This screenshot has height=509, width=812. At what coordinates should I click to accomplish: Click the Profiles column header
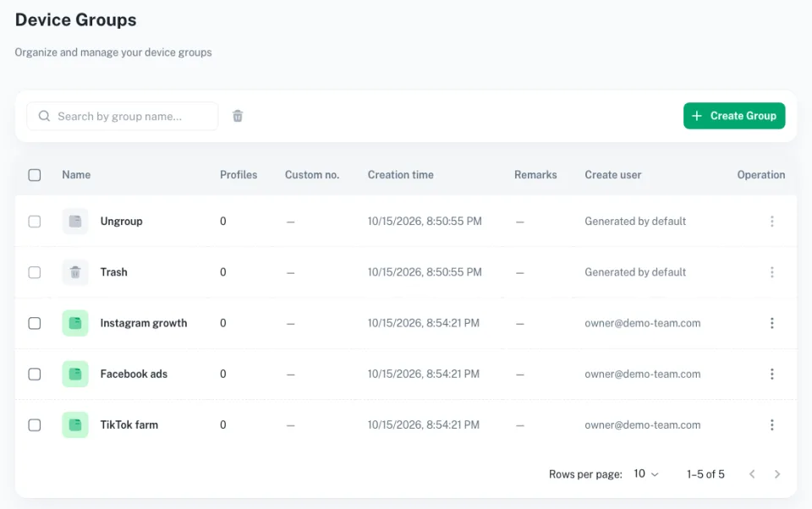[x=239, y=175]
